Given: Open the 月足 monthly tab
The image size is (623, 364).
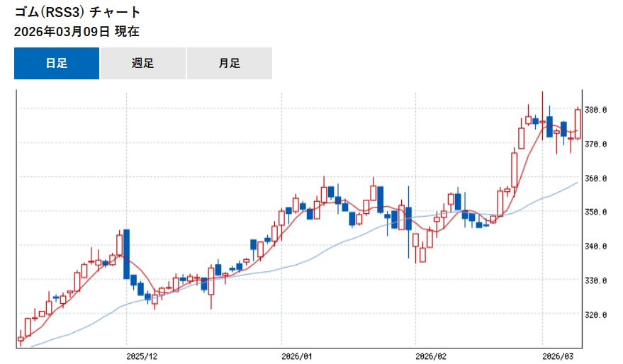Looking at the screenshot, I should pos(229,63).
